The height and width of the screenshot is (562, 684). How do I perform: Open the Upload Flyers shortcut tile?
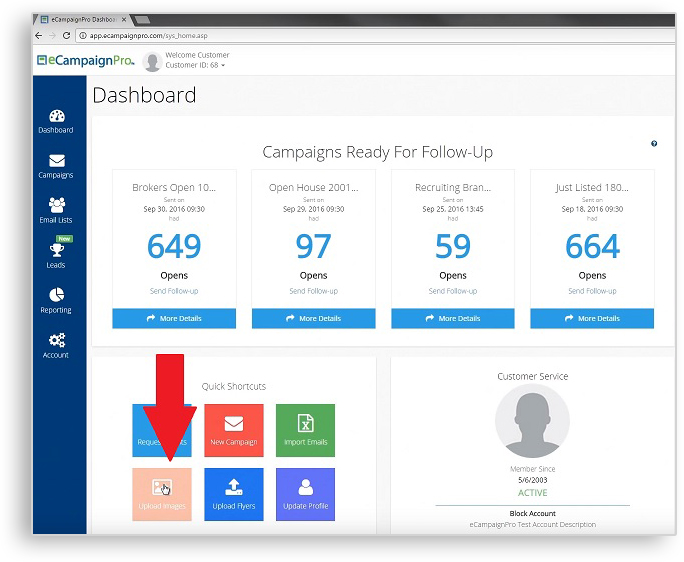tap(234, 494)
